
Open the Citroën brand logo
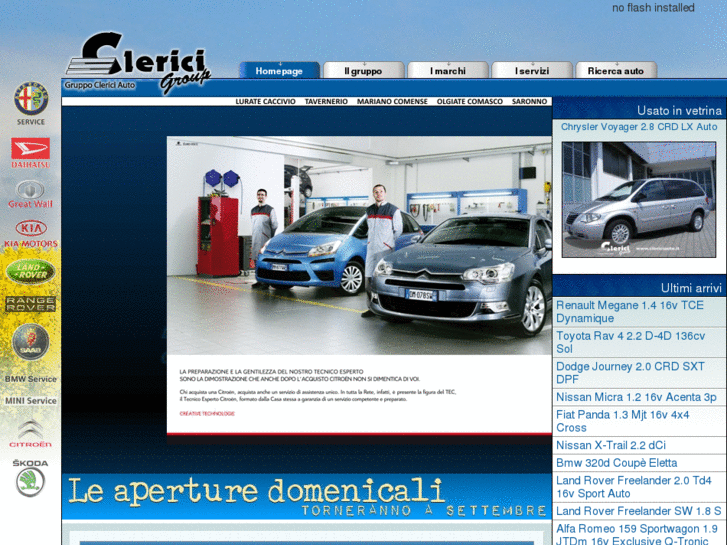[x=31, y=433]
